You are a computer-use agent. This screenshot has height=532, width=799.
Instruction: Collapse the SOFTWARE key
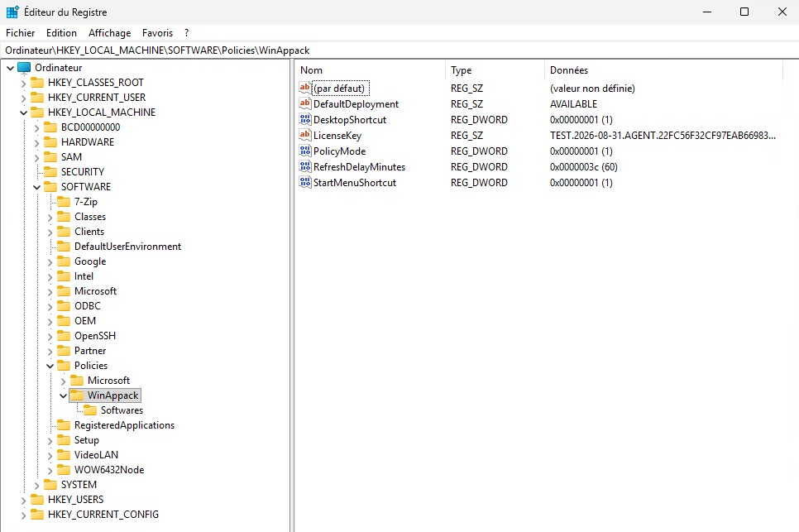(x=36, y=187)
